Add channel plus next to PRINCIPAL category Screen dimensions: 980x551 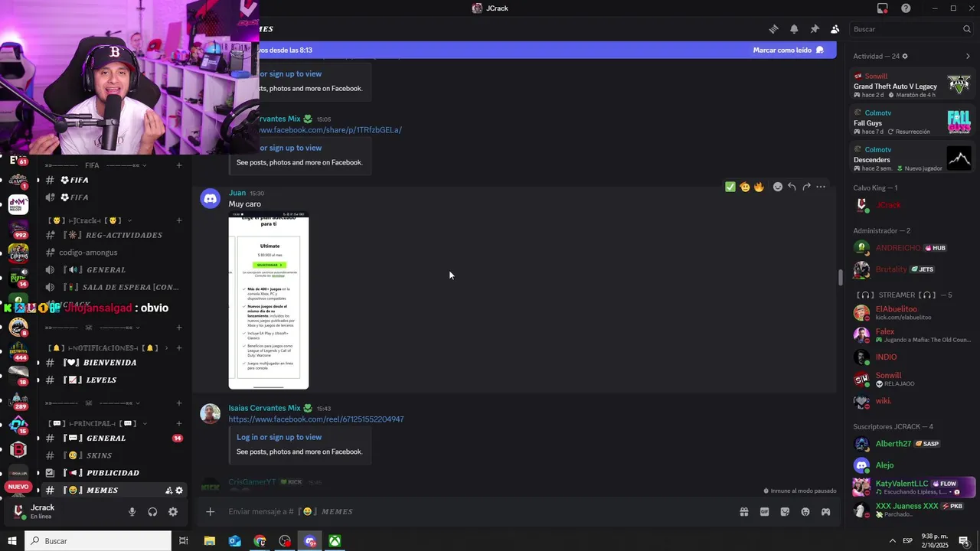tap(179, 424)
